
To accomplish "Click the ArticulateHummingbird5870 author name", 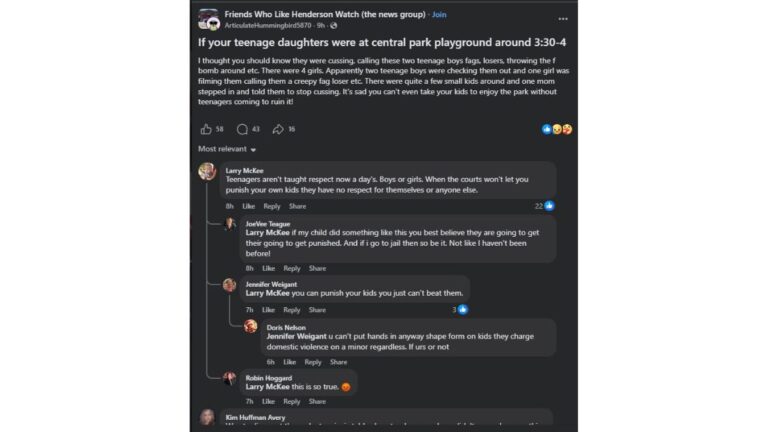I will click(268, 25).
